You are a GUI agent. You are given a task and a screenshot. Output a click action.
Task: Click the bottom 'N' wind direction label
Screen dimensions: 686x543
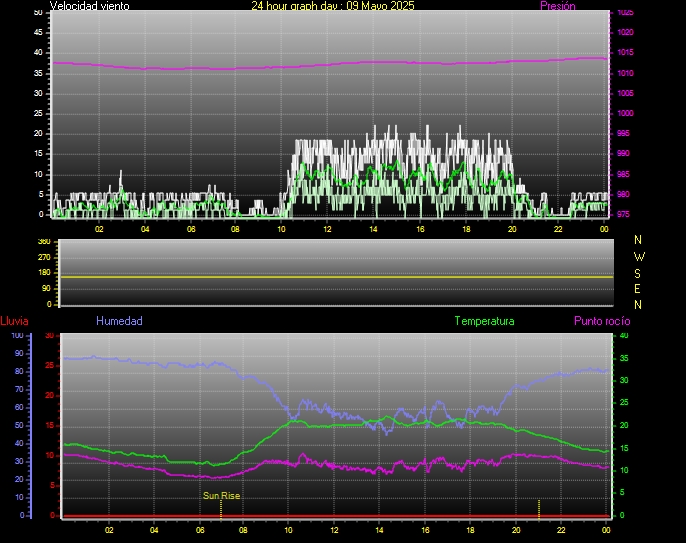[x=638, y=305]
